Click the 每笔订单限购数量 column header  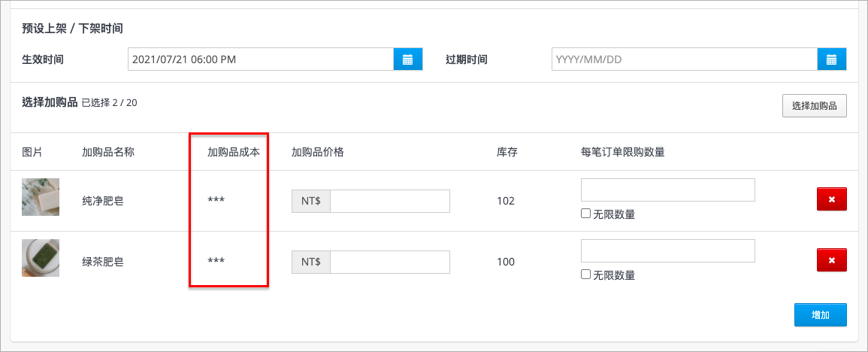click(x=622, y=152)
